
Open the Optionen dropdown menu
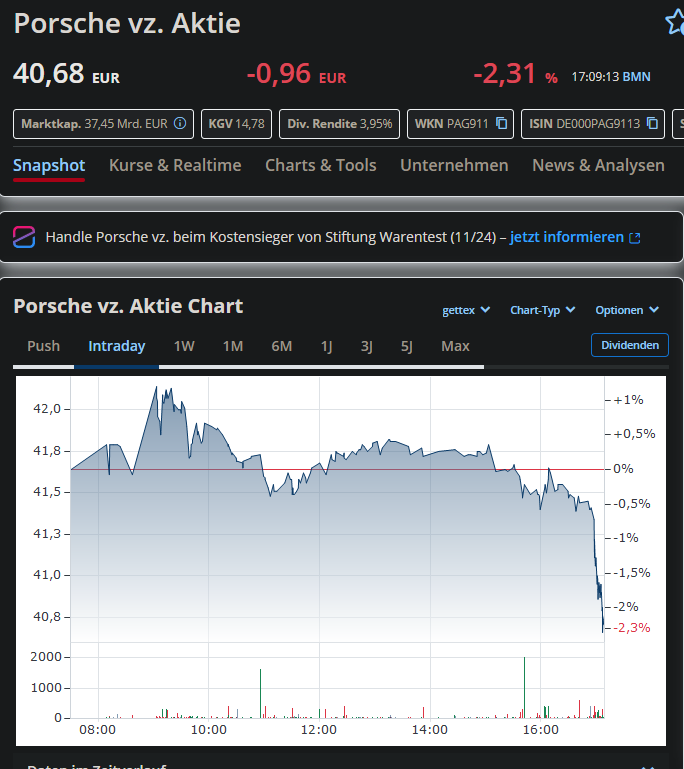(627, 310)
